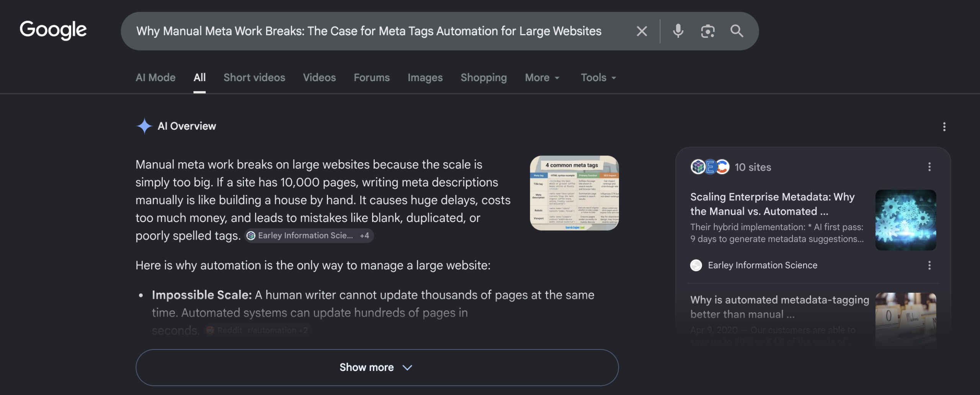Click 'Their hybrid implementation' snippet text
The image size is (980, 395).
pos(777,233)
